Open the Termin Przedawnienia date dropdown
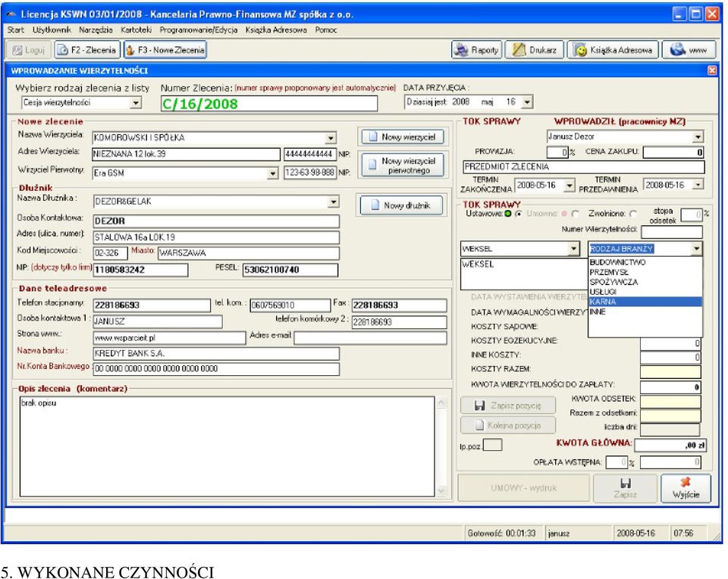728x579 pixels. [x=698, y=185]
